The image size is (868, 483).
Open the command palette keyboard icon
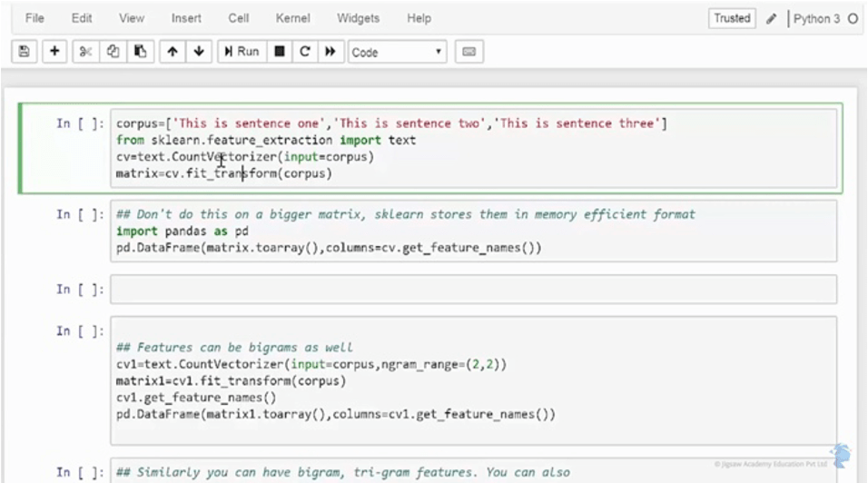(469, 52)
